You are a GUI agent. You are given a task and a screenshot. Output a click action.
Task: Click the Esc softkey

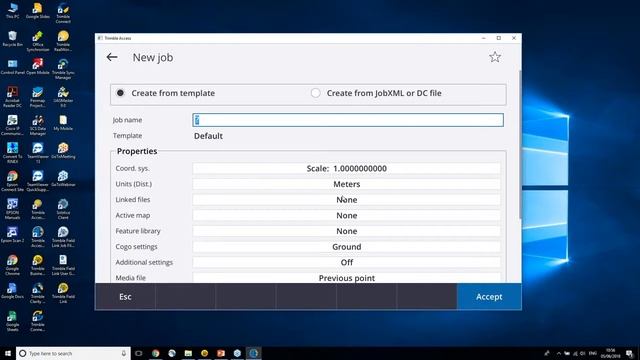tap(125, 297)
